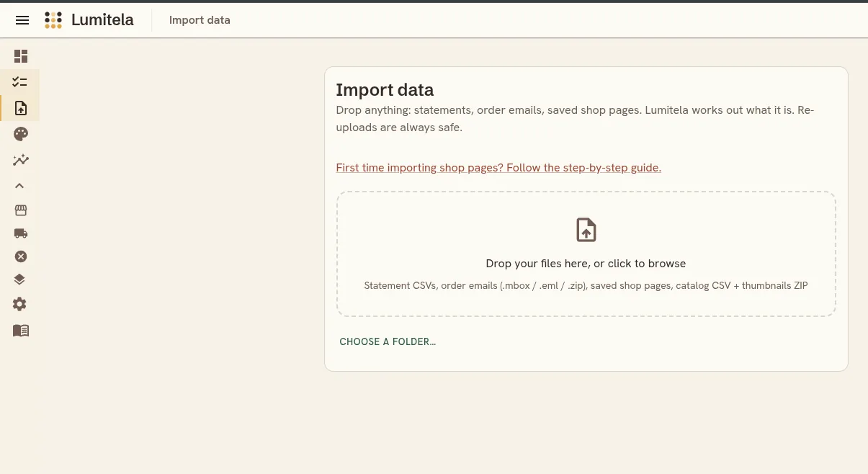Click the upload file icon in dropzone
The width and height of the screenshot is (868, 474).
[x=586, y=230]
